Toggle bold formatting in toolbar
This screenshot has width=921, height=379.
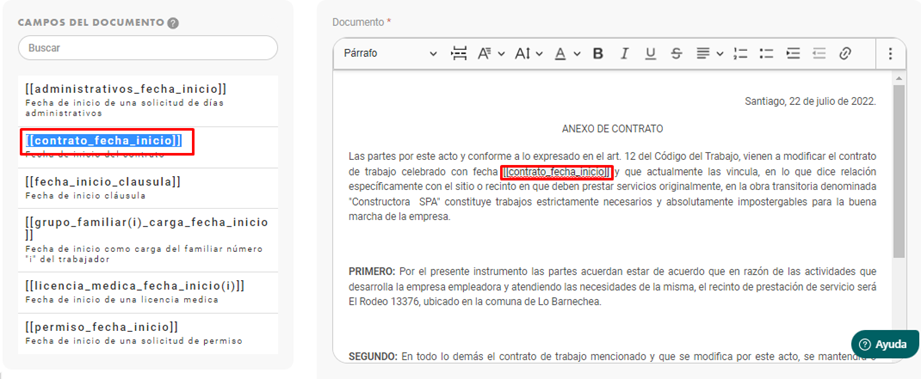pyautogui.click(x=598, y=54)
